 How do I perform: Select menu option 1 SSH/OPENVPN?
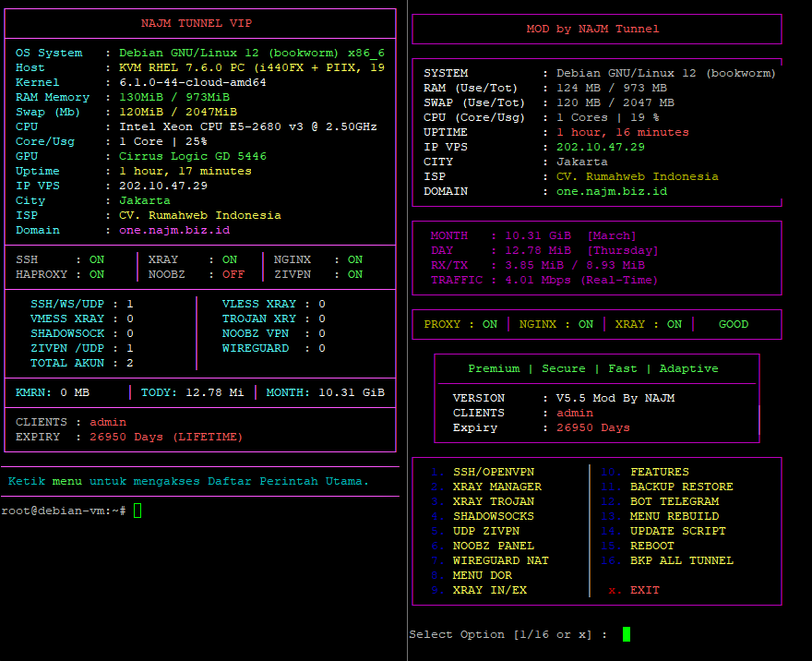(x=483, y=472)
